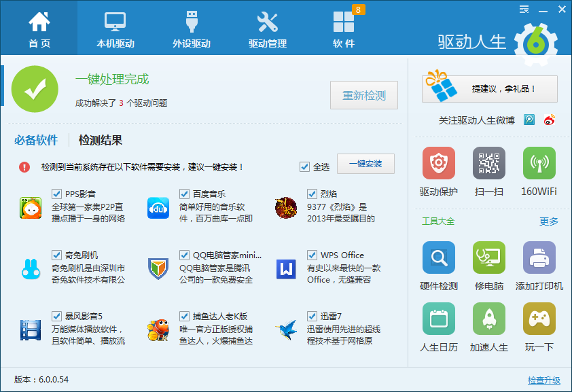The height and width of the screenshot is (392, 572).
Task: Click the 迅雷7 bird icon
Action: pos(286,330)
